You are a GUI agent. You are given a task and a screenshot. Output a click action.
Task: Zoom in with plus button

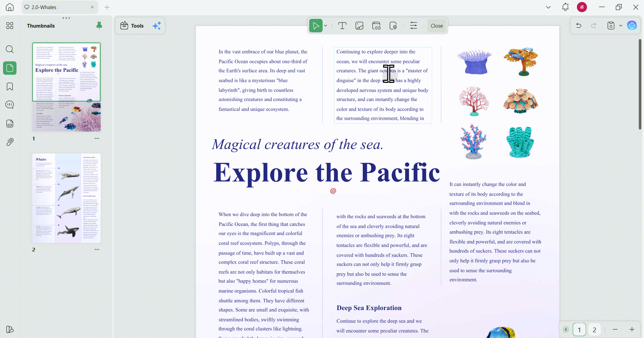[632, 330]
